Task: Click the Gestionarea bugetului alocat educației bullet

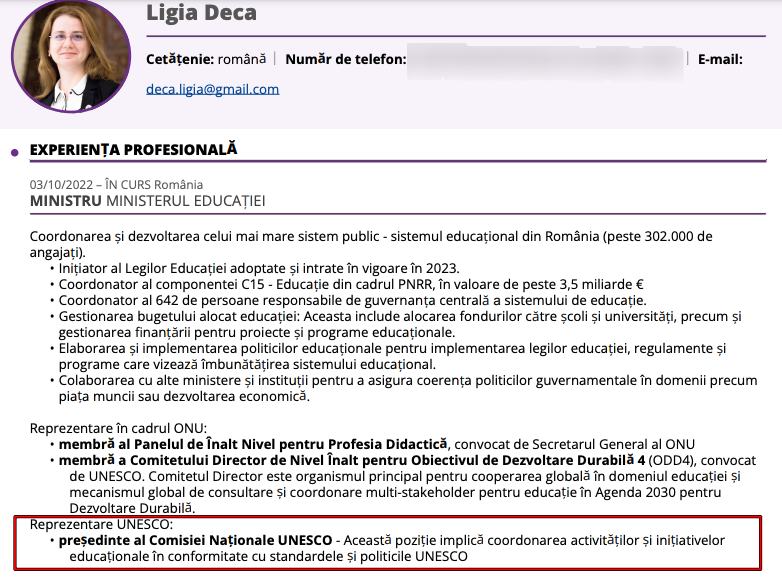Action: pos(400,316)
